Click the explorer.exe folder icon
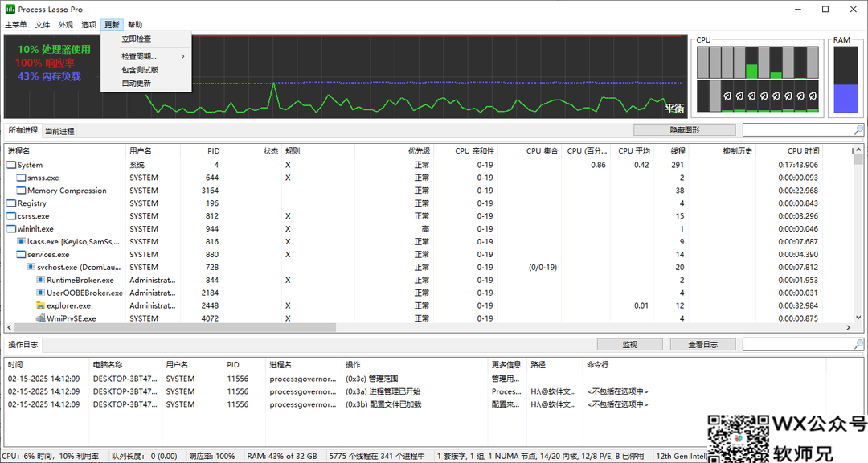 [x=40, y=305]
